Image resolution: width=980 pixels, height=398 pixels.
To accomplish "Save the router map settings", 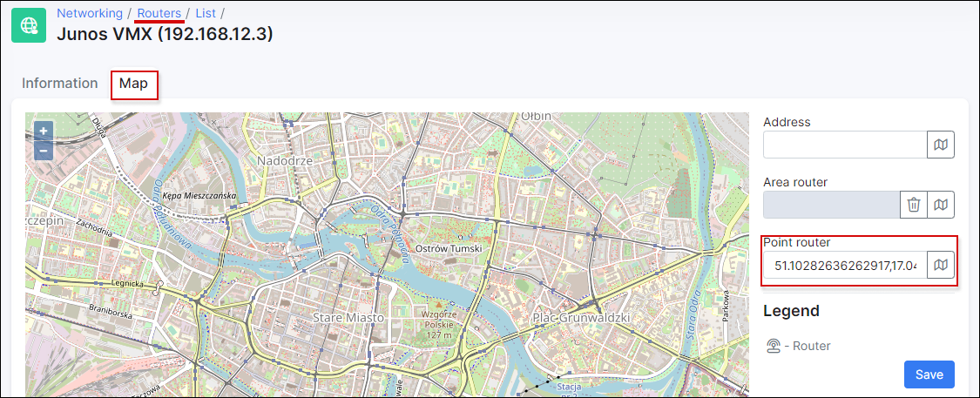I will click(929, 374).
